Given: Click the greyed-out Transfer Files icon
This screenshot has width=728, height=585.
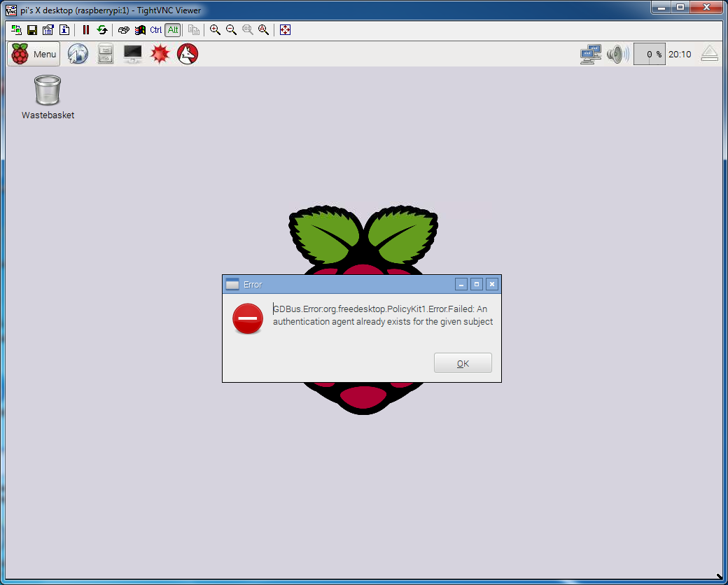Looking at the screenshot, I should [x=194, y=30].
